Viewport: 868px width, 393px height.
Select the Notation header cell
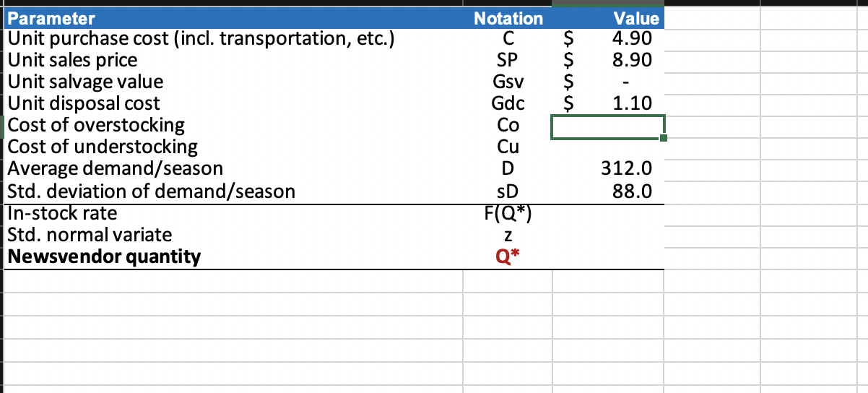point(508,18)
